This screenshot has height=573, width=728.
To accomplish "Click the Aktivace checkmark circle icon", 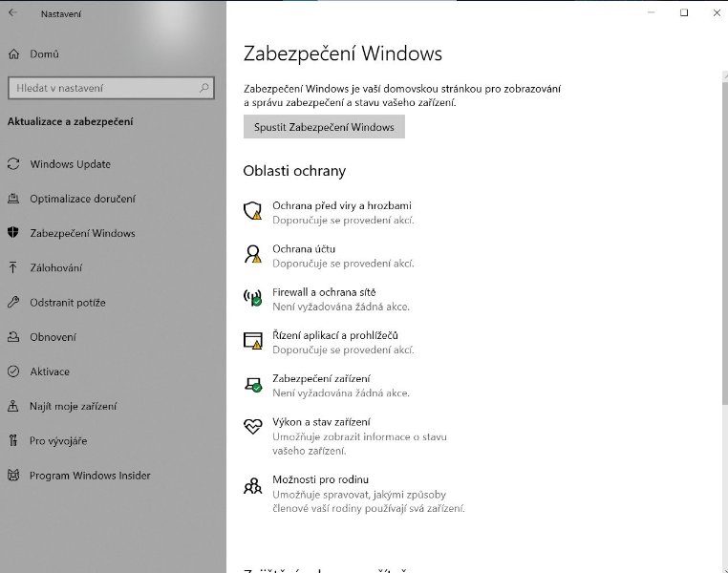I will (x=13, y=371).
